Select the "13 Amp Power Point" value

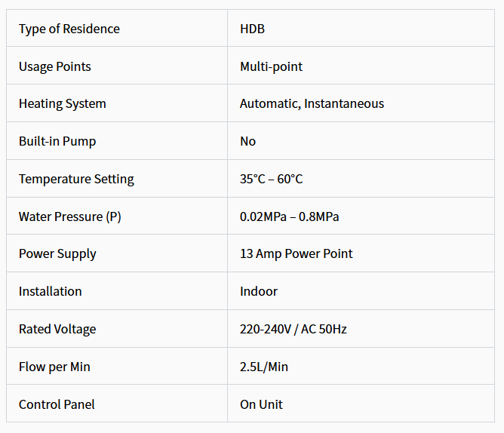point(296,253)
